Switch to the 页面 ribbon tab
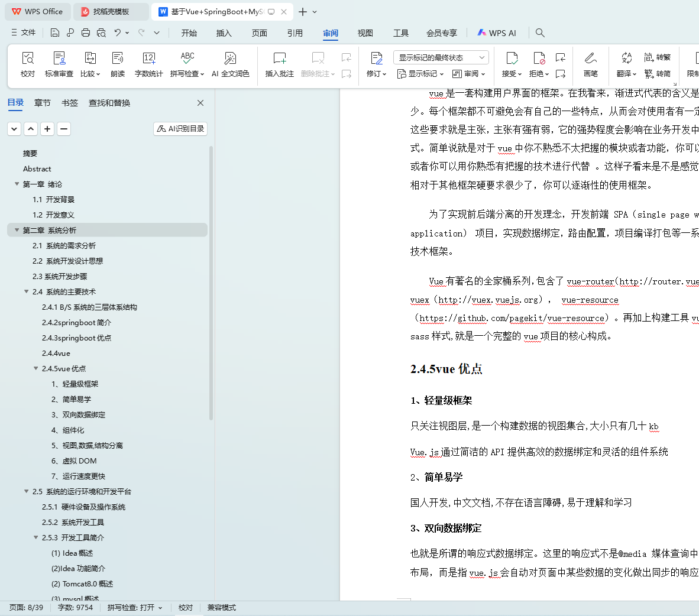 [260, 33]
